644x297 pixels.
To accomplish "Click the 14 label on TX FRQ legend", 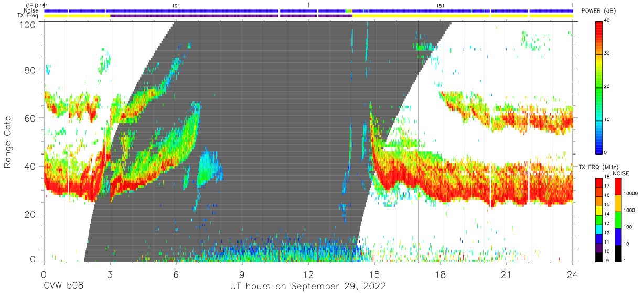I will coord(608,215).
